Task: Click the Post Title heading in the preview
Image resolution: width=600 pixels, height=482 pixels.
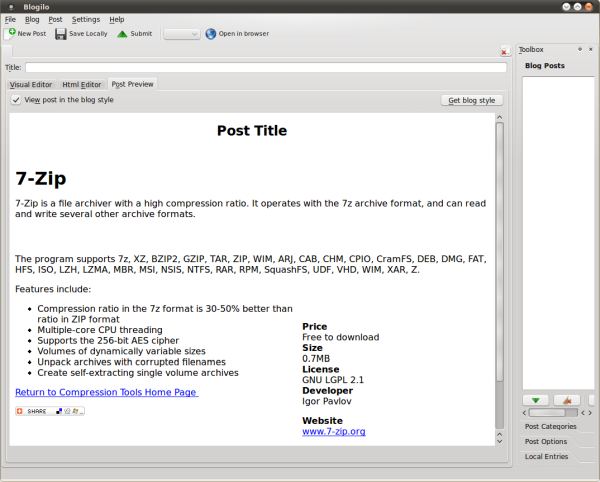Action: coord(252,131)
